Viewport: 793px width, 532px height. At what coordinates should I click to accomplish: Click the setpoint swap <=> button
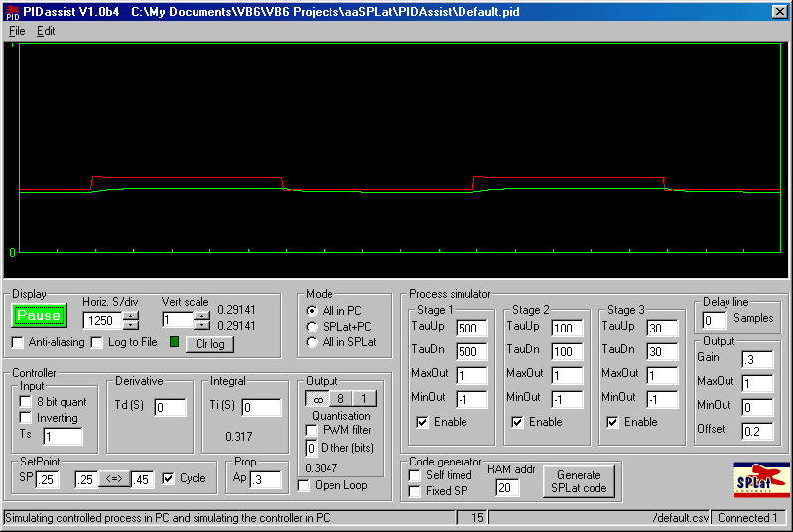pos(113,478)
